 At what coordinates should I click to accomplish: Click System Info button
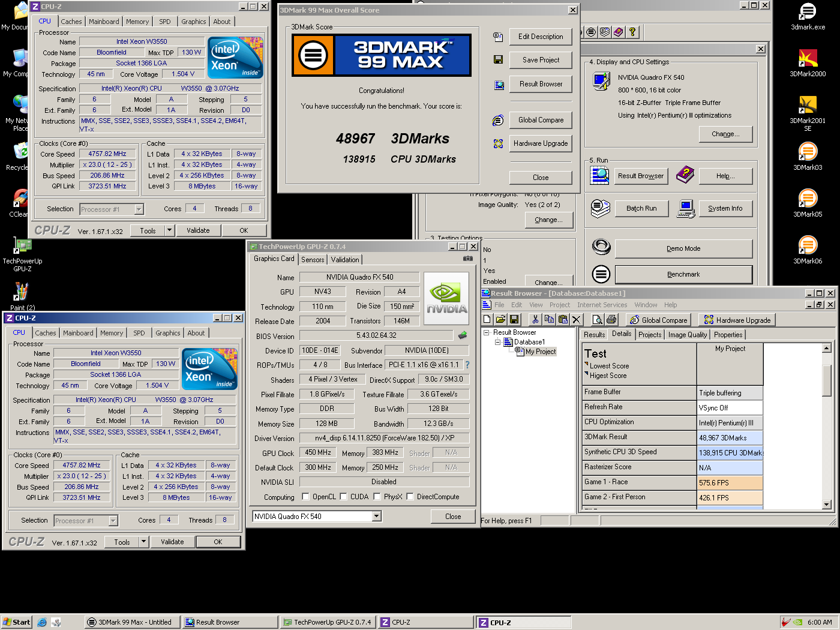click(x=725, y=208)
